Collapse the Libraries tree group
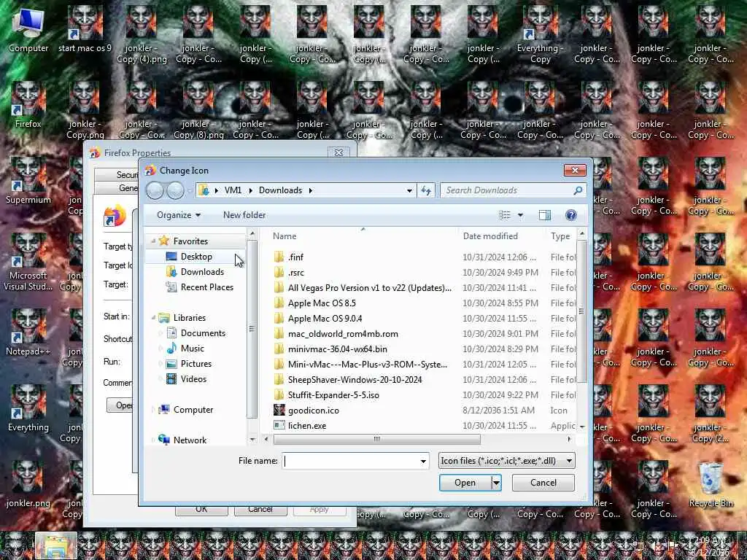The width and height of the screenshot is (747, 560). 153,318
